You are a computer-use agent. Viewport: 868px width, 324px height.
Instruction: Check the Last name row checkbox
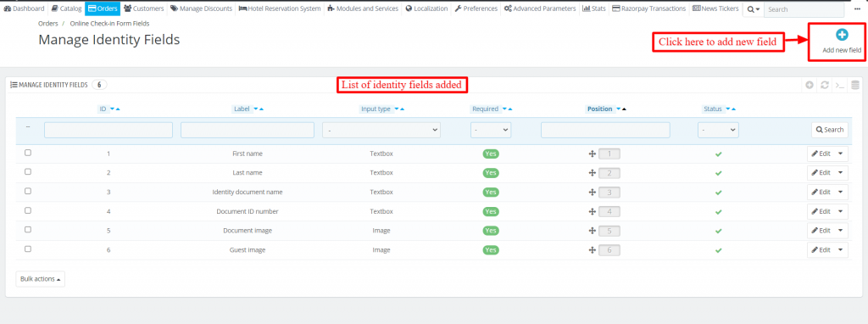(x=28, y=171)
